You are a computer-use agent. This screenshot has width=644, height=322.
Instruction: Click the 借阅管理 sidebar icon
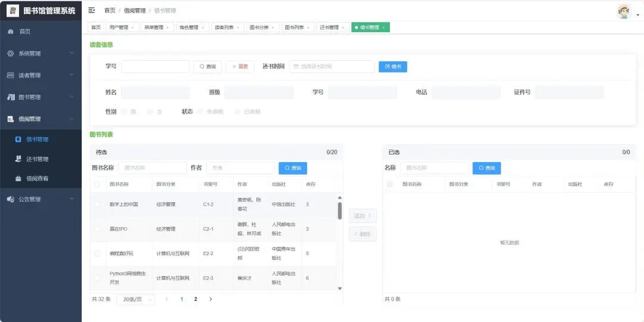point(11,119)
